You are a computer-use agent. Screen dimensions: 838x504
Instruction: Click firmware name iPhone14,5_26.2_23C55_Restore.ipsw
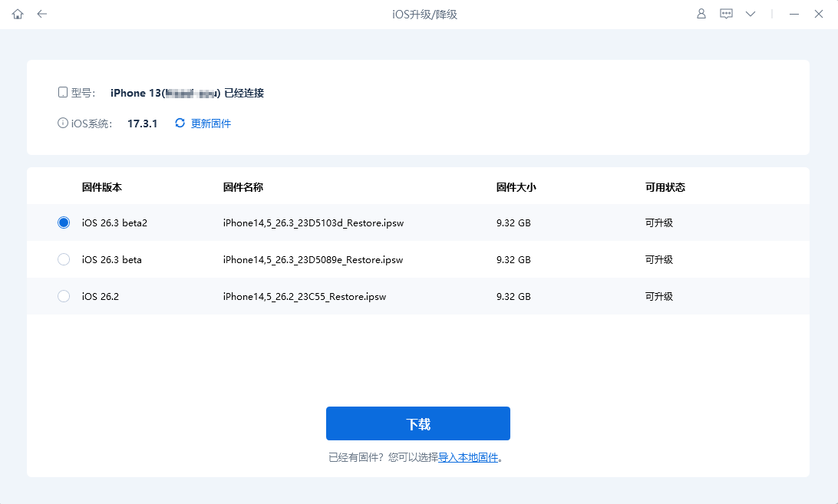304,296
